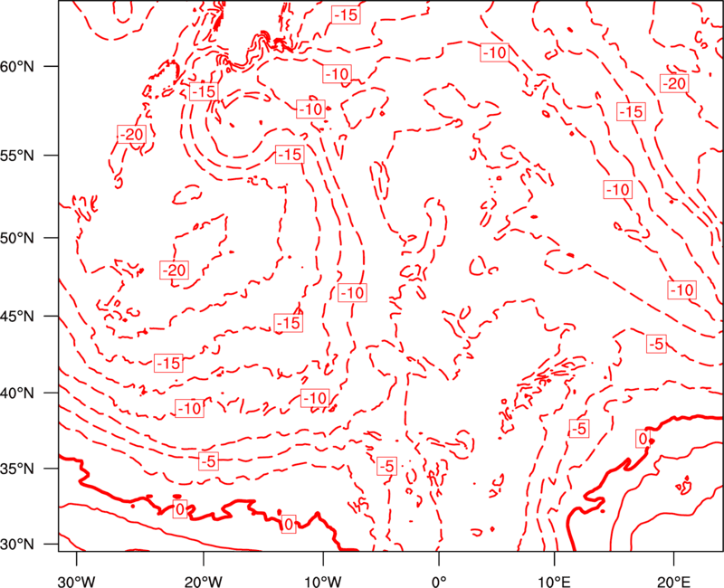Select the -15 contour label near 42°N 22°W
Image resolution: width=724 pixels, height=588 pixels.
point(169,364)
